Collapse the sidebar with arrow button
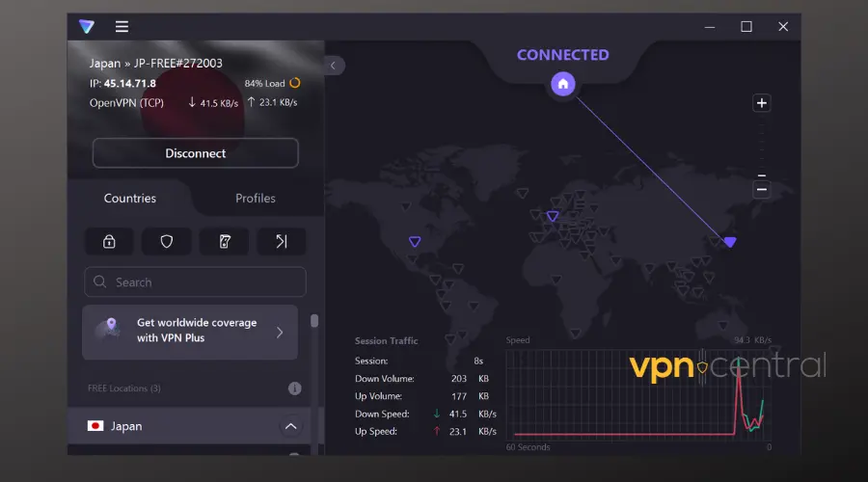The height and width of the screenshot is (482, 868). [x=333, y=66]
